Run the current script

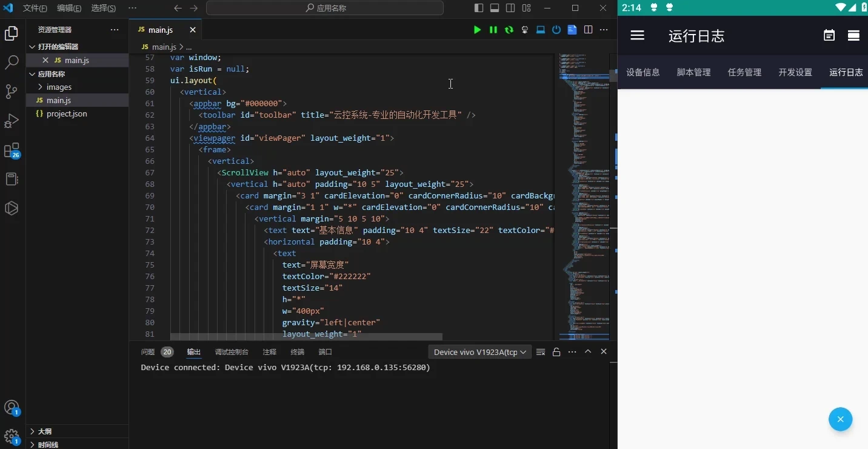coord(478,30)
